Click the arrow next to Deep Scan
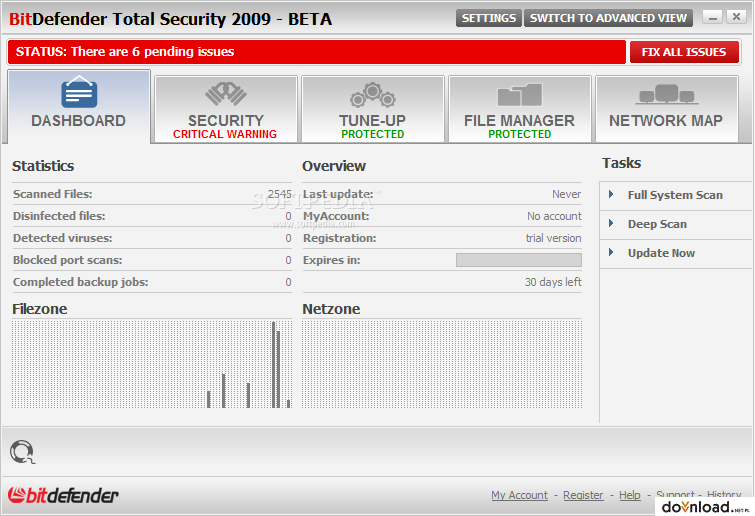Screen dimensions: 755x516 pyautogui.click(x=611, y=223)
